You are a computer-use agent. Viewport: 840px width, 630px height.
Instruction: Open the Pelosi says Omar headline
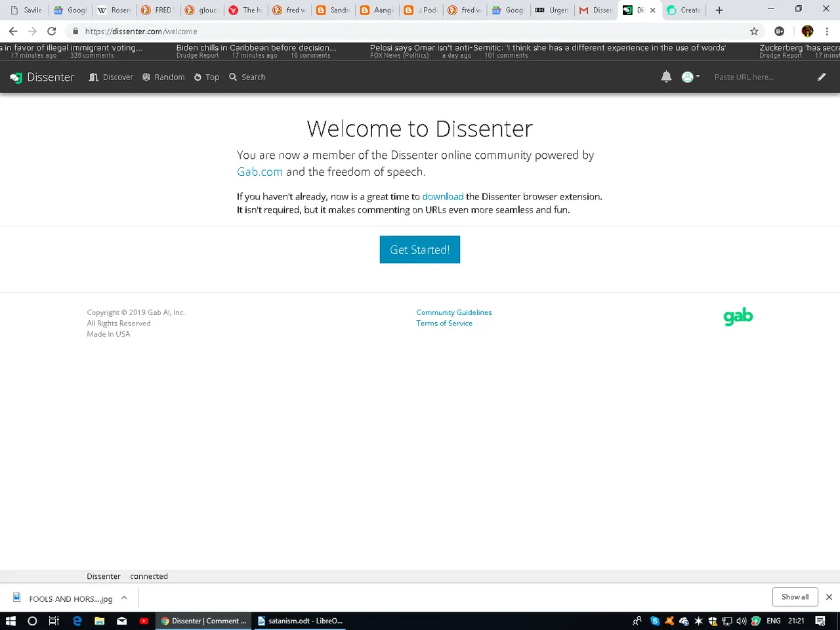(x=548, y=48)
